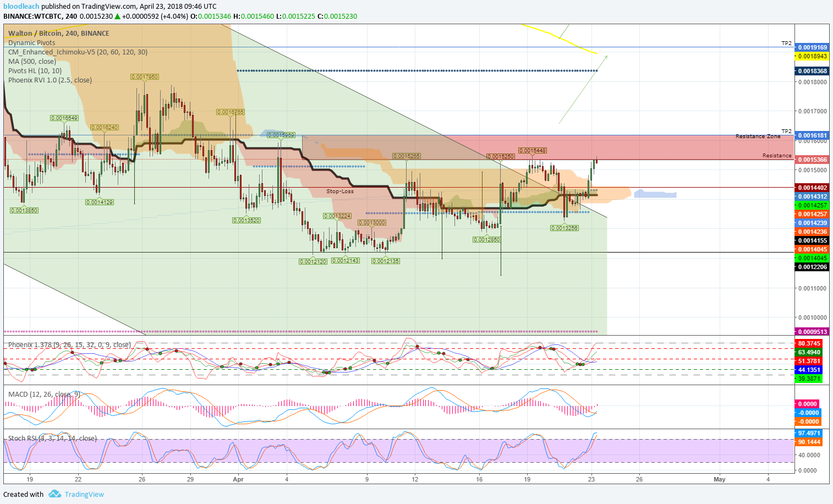Viewport: 833px width, 504px height.
Task: Click the 0.0013000 pivot label
Action: 372,223
